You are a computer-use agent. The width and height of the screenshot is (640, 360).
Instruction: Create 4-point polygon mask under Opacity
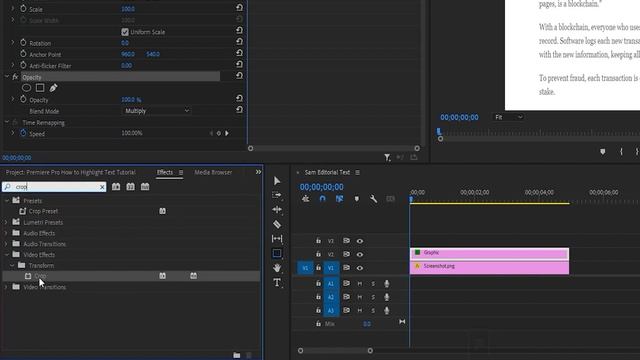(40, 87)
